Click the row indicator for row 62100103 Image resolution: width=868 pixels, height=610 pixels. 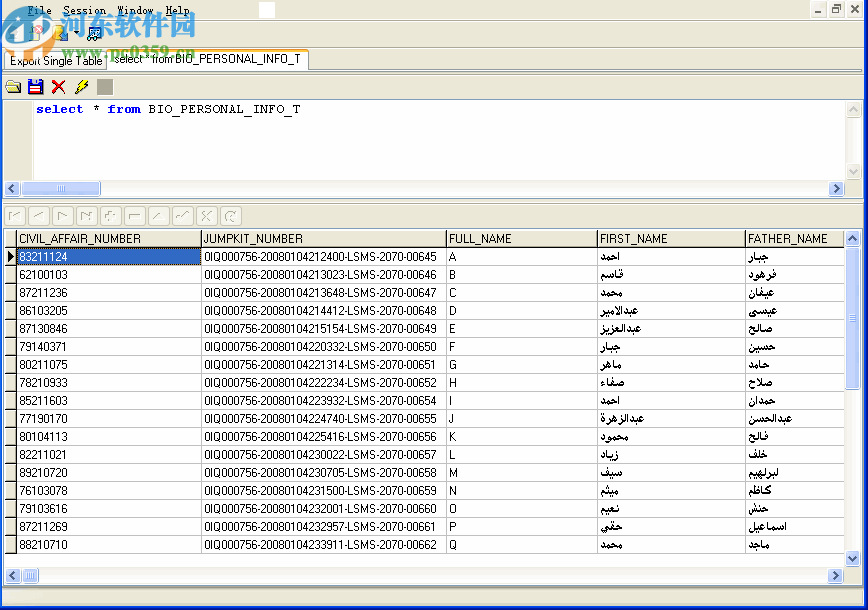click(11, 275)
